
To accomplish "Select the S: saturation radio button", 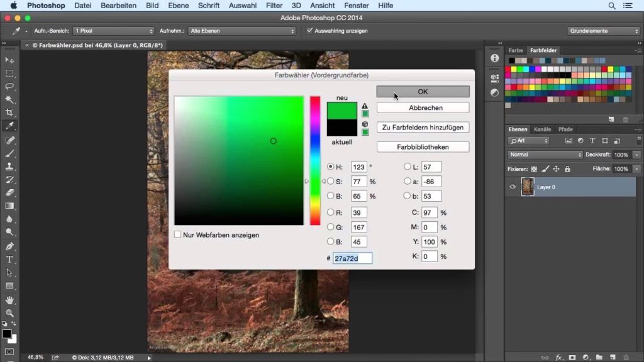I will pos(331,181).
